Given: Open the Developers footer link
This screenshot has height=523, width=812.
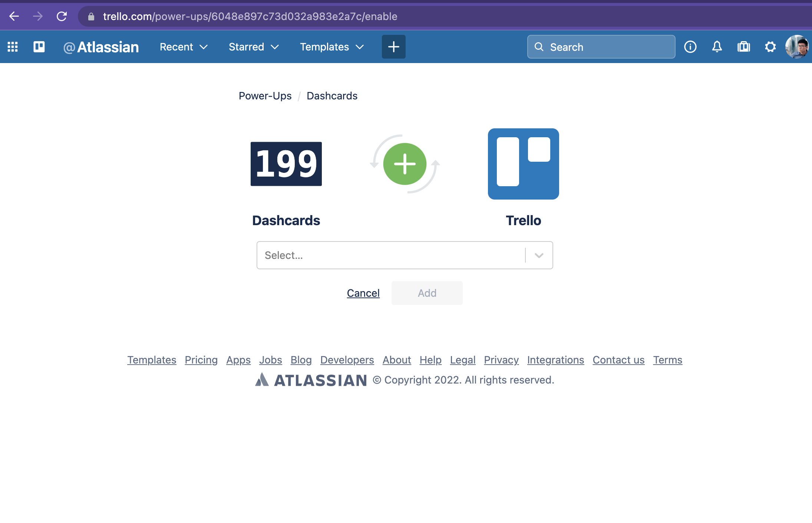Looking at the screenshot, I should [x=347, y=360].
